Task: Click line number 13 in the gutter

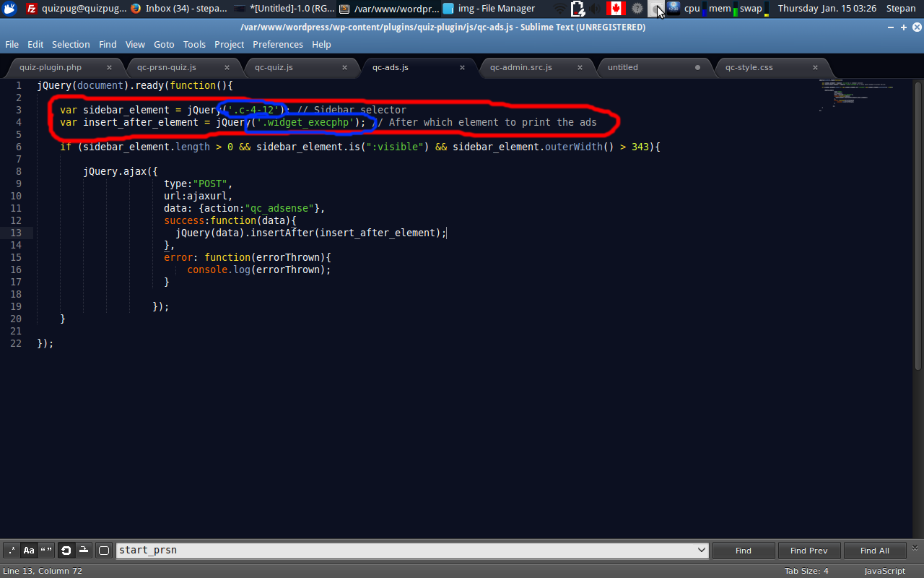Action: (x=15, y=233)
